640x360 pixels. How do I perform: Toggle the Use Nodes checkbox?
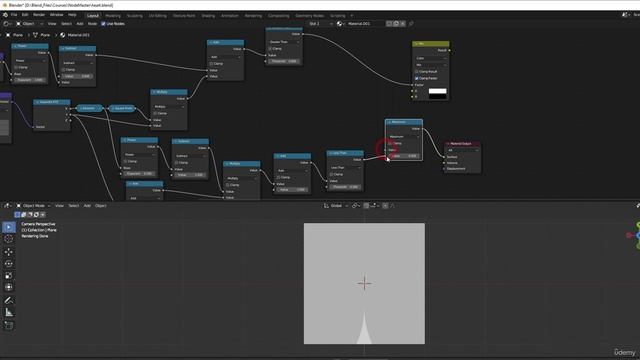pos(103,24)
